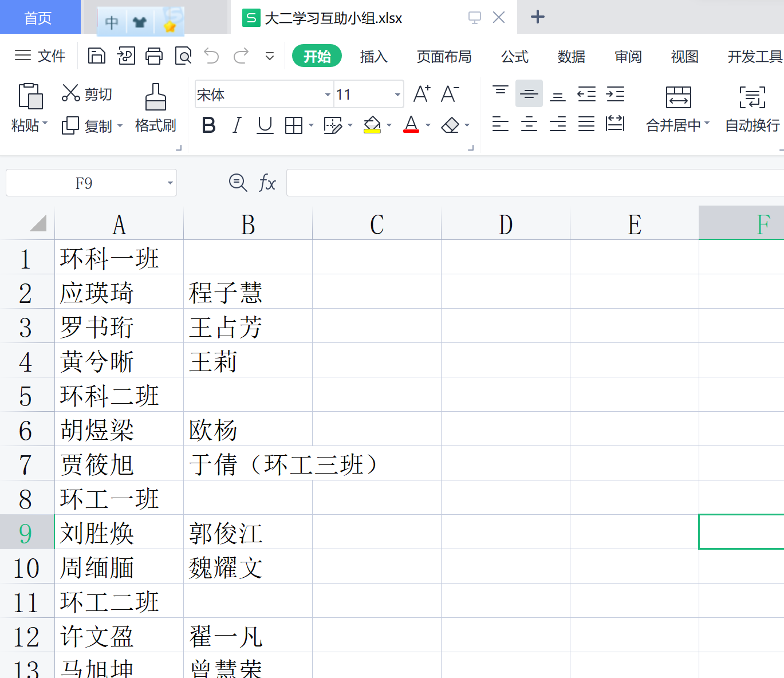Click the Print icon
This screenshot has width=784, height=678.
[154, 56]
